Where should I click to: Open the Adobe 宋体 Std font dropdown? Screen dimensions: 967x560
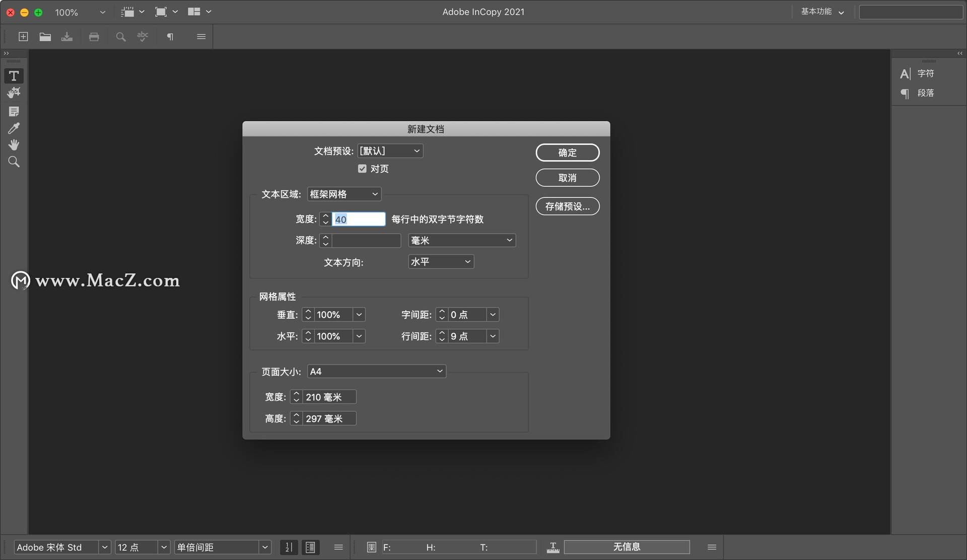tap(105, 547)
